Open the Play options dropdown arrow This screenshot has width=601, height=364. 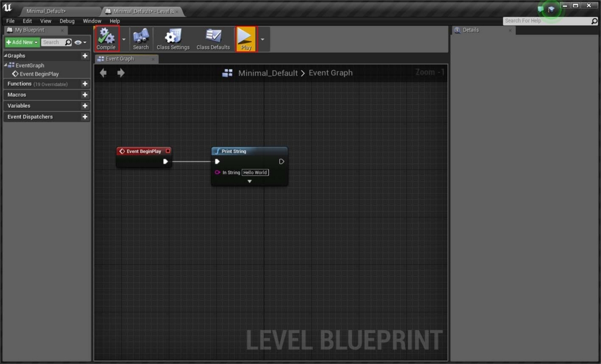coord(262,39)
